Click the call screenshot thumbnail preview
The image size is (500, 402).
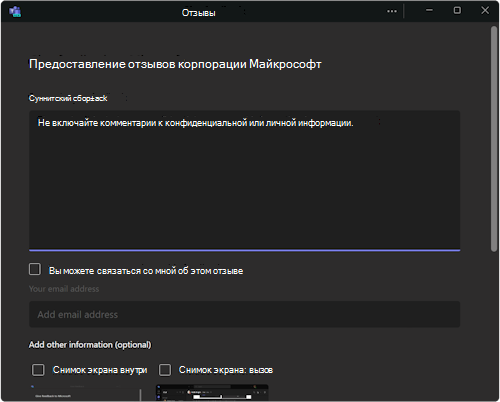[212, 393]
